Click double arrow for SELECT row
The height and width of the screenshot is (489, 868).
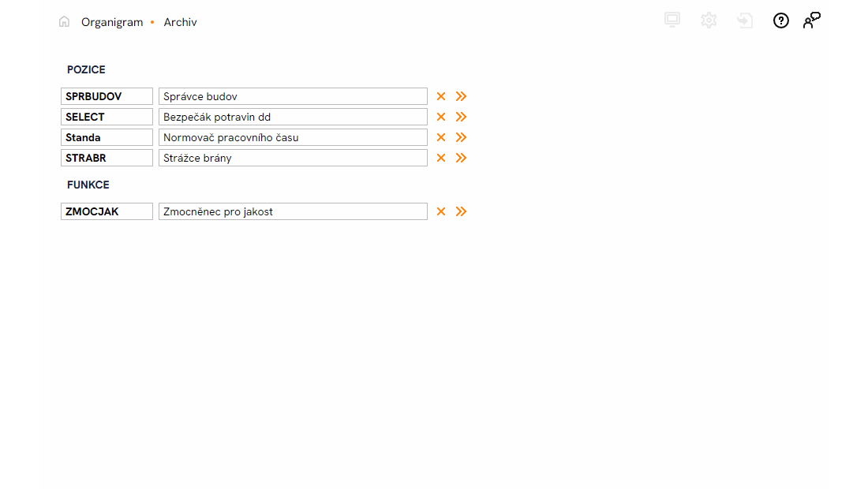[462, 117]
